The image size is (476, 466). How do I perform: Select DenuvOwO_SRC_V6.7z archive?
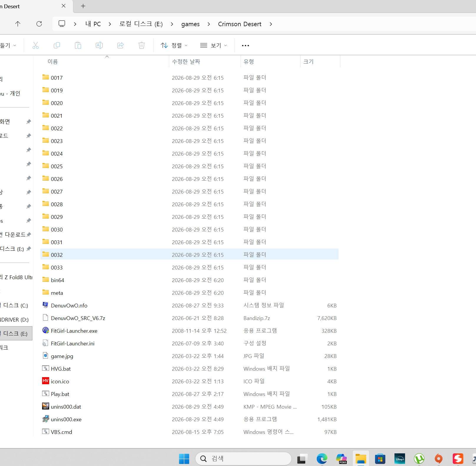(78, 318)
